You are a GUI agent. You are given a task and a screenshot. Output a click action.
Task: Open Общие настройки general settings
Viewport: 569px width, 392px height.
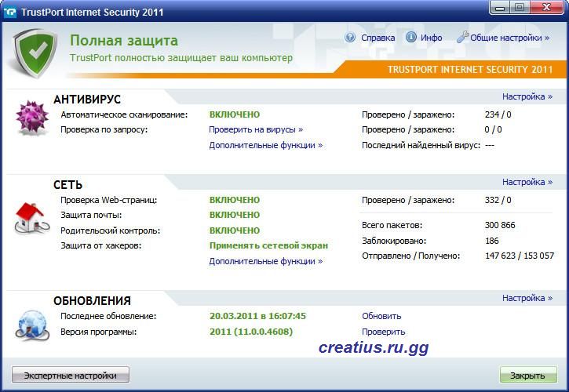coord(509,38)
